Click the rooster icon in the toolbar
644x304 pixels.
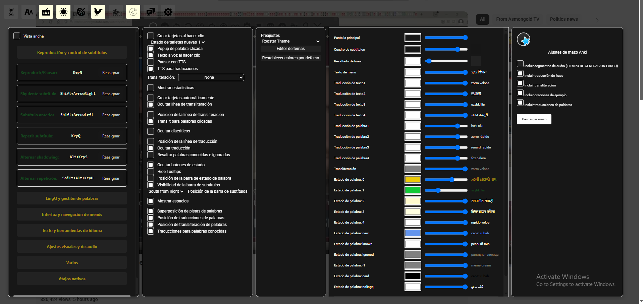(x=98, y=12)
